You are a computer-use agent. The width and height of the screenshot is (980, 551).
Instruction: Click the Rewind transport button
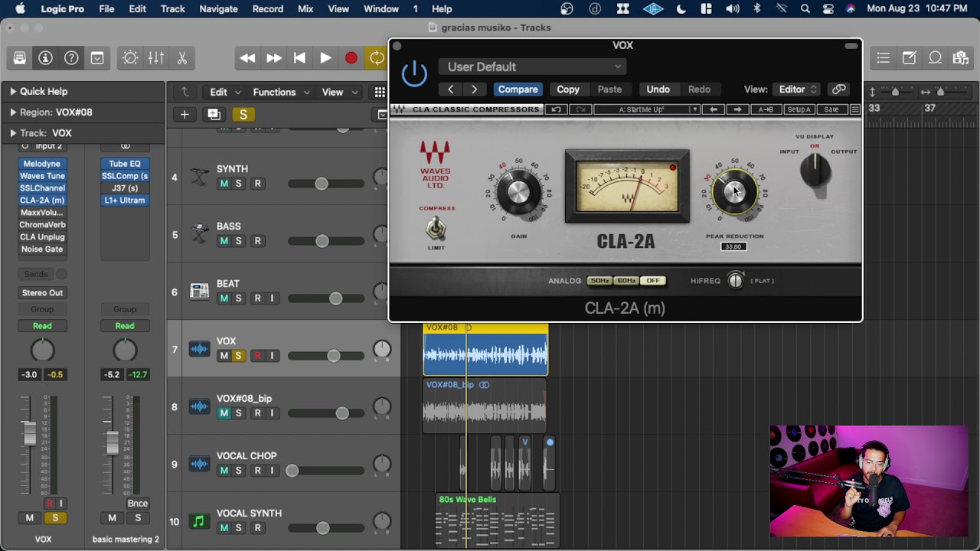[x=247, y=58]
